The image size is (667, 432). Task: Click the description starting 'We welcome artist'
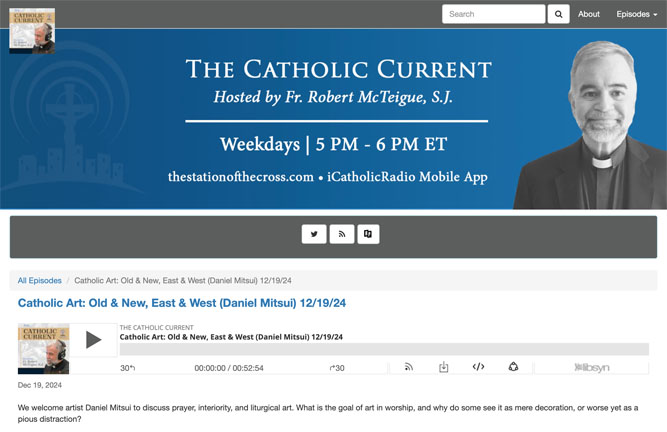tap(328, 413)
